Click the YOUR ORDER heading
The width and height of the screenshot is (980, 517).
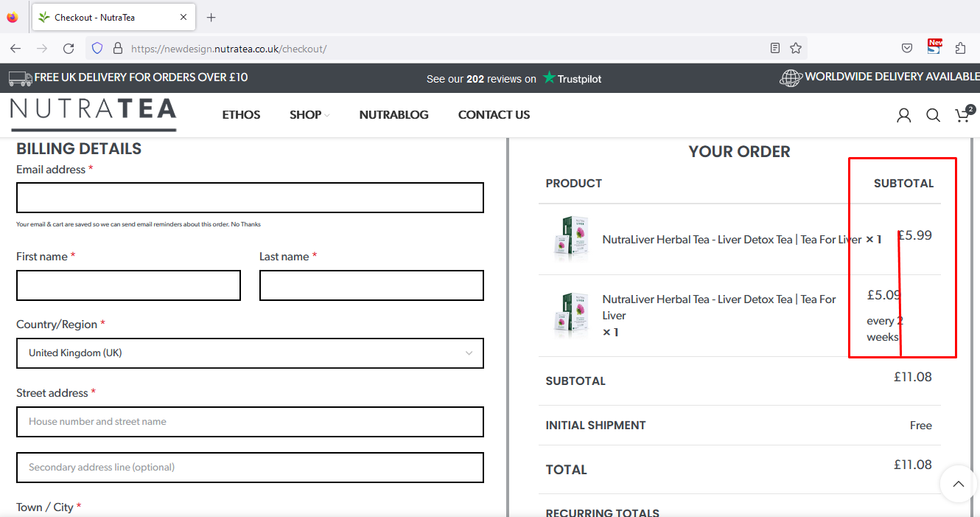tap(739, 152)
